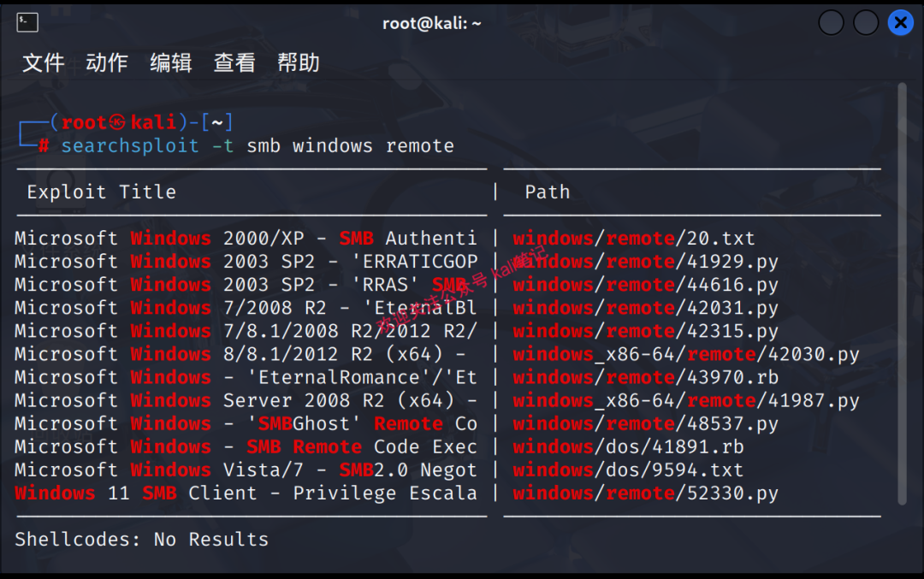This screenshot has height=579, width=924.
Task: Select path windows_x86-64/remote/41987.py
Action: tap(686, 400)
